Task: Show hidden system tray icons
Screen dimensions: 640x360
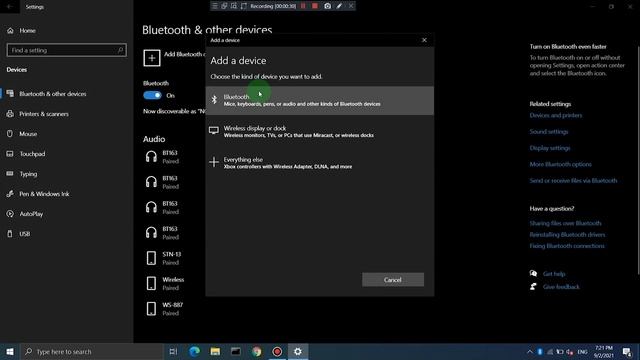Action: pyautogui.click(x=530, y=351)
